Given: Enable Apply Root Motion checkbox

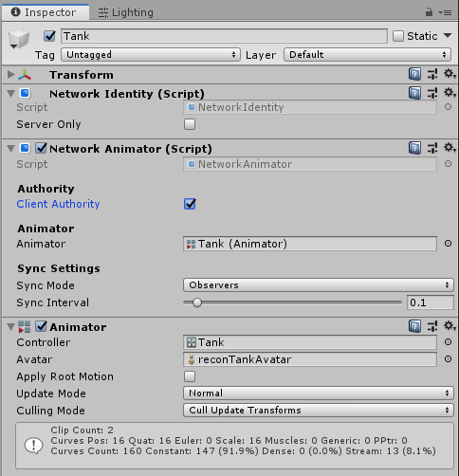Looking at the screenshot, I should coord(190,376).
